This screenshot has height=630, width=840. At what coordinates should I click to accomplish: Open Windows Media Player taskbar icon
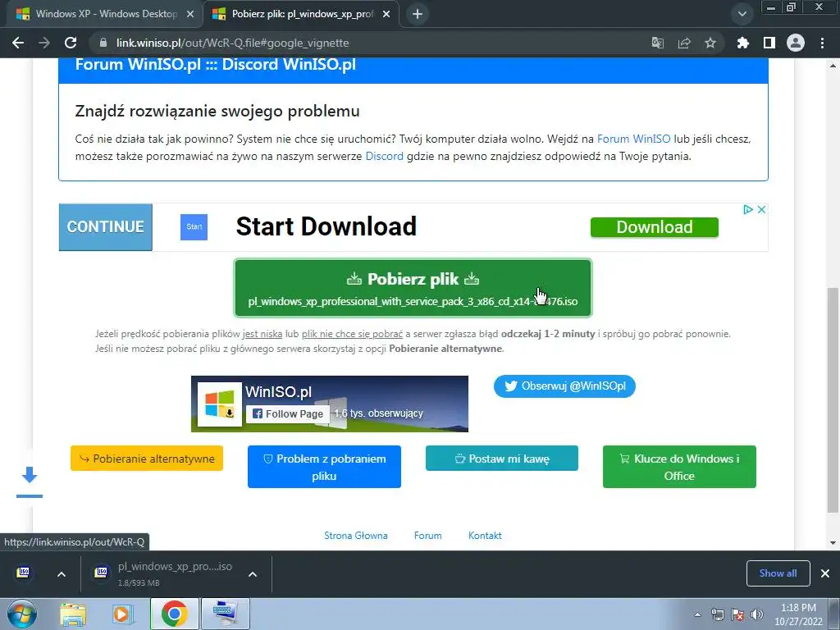click(121, 614)
